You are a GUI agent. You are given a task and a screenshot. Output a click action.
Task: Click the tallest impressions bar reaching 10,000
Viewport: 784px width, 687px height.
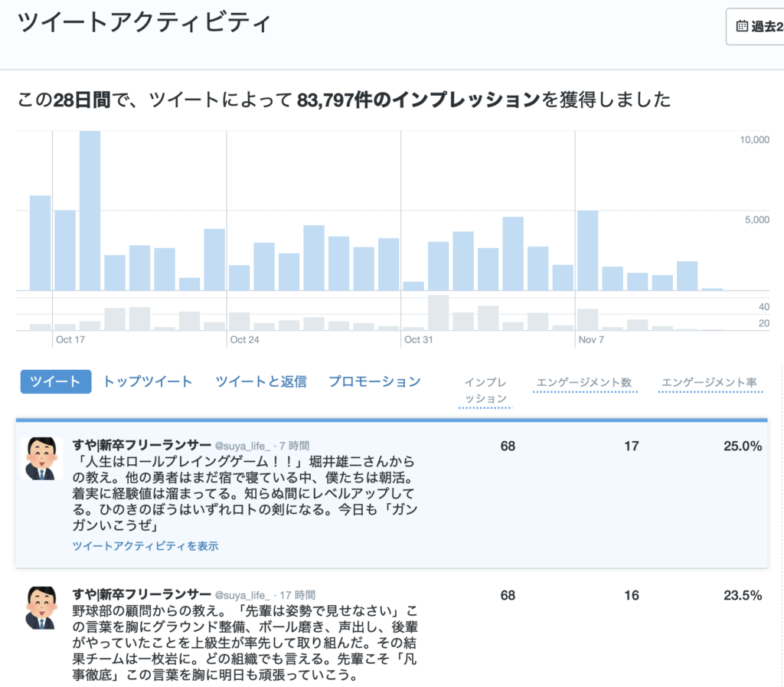pyautogui.click(x=90, y=211)
